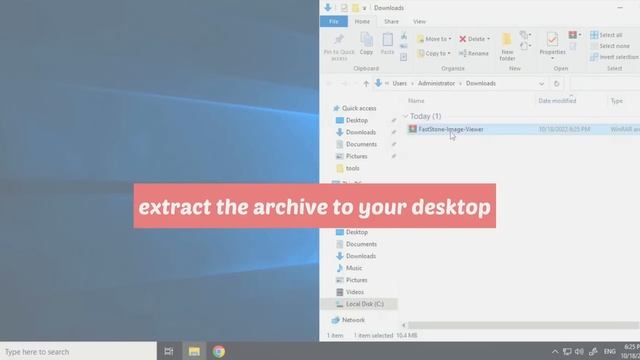640x360 pixels.
Task: Sort by Date modified column header
Action: (x=557, y=101)
